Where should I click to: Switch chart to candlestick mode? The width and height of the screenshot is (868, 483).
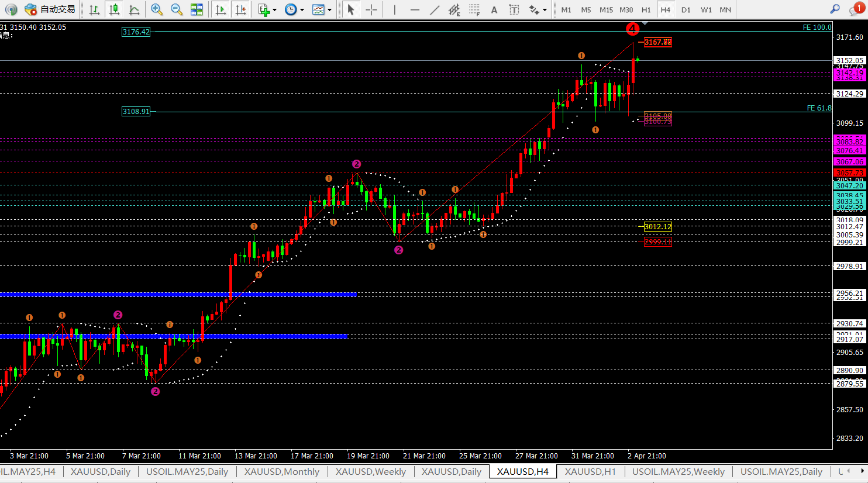coord(114,9)
